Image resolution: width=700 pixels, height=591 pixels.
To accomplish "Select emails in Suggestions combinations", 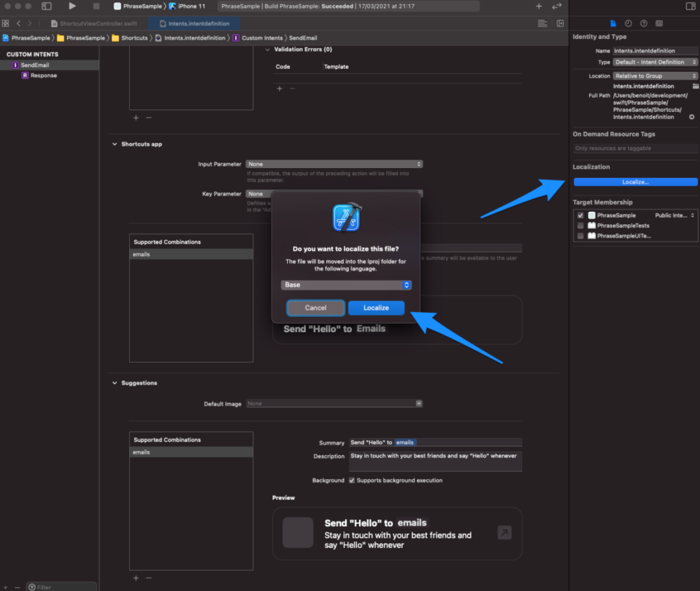I will [x=191, y=452].
